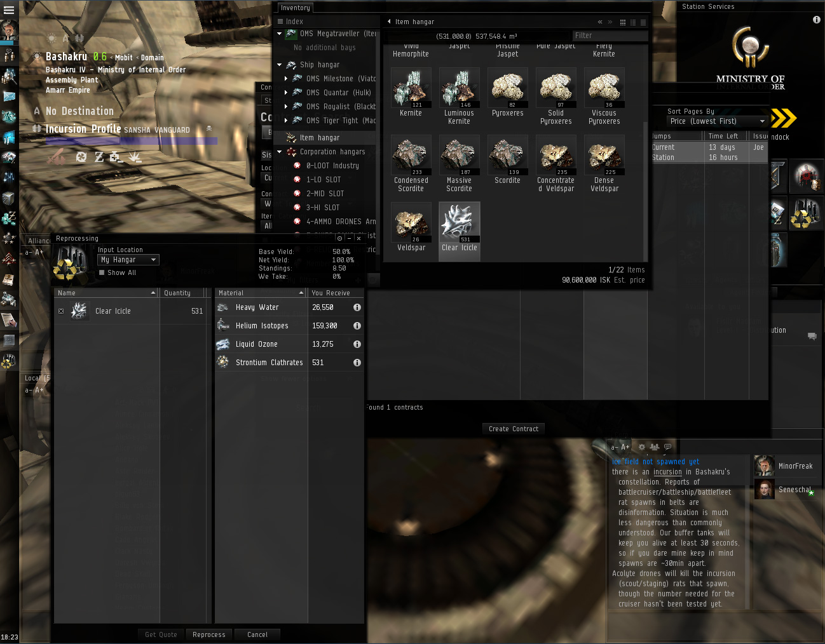Open the 3-HI SLOT corporation hangar
The height and width of the screenshot is (644, 825).
[x=323, y=208]
